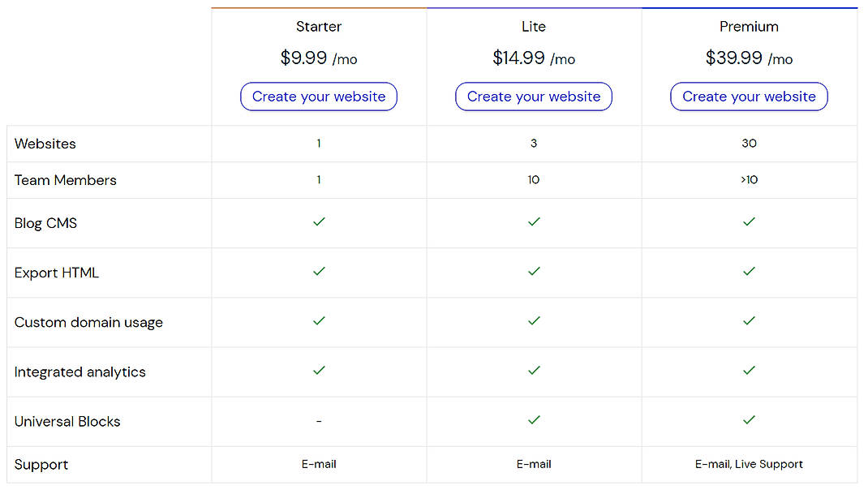This screenshot has height=494, width=868.
Task: Click Create your website under Starter
Action: (319, 96)
